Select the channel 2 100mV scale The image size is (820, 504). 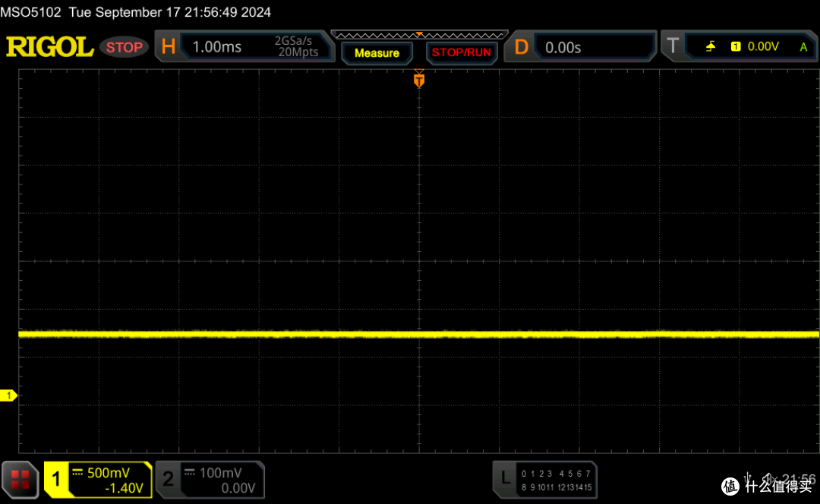[221, 473]
